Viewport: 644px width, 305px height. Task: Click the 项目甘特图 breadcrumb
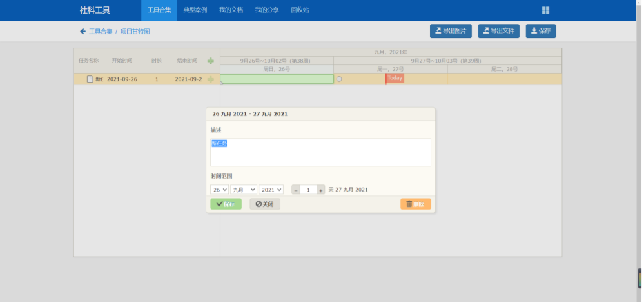tap(135, 31)
